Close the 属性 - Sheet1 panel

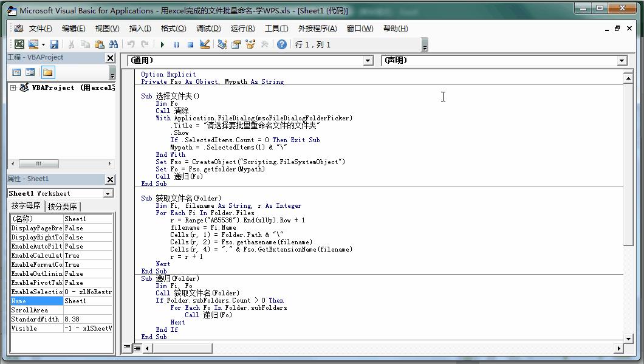click(x=110, y=179)
